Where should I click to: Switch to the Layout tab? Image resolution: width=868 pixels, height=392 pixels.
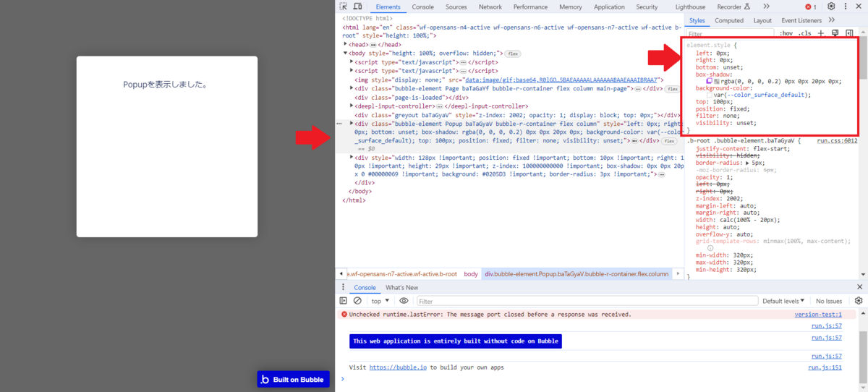pos(763,20)
